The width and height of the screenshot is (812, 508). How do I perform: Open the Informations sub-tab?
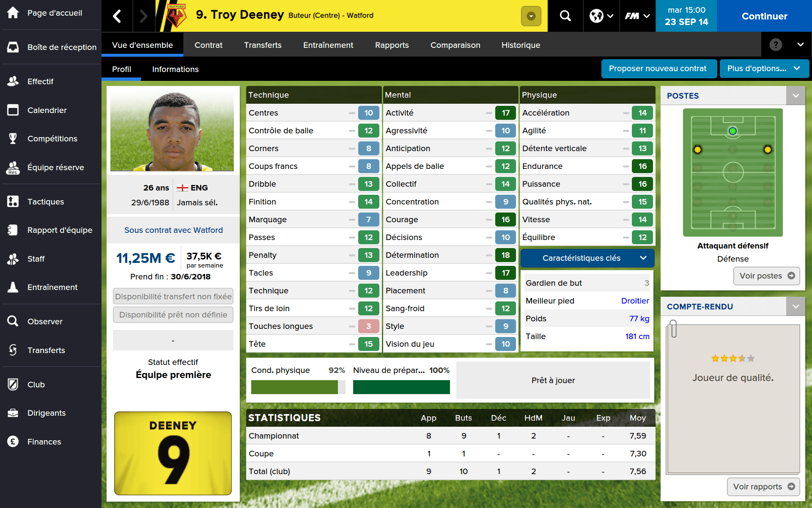coord(175,69)
